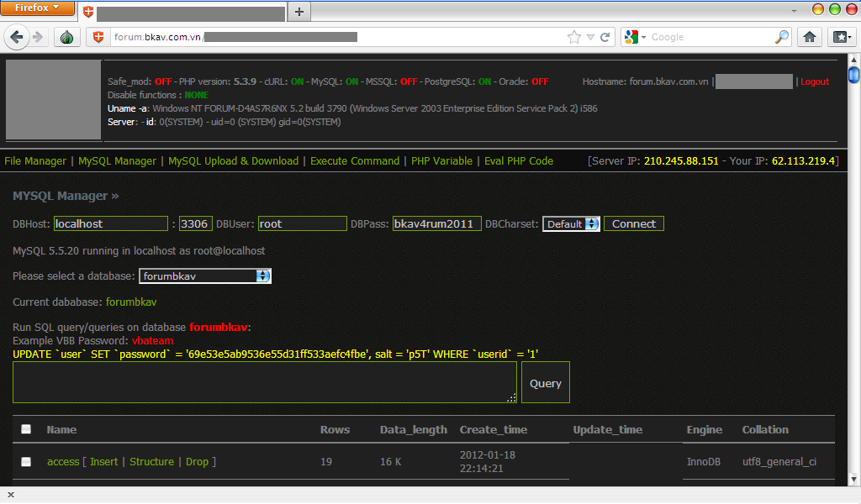Click the shield icon in address bar

pyautogui.click(x=98, y=37)
